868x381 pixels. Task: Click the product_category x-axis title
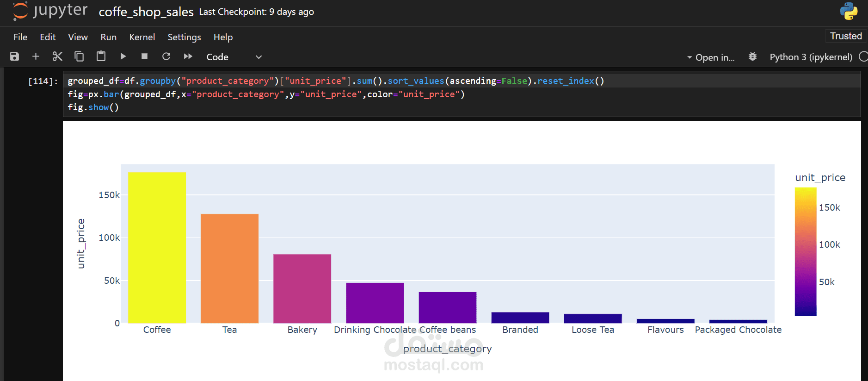click(447, 349)
